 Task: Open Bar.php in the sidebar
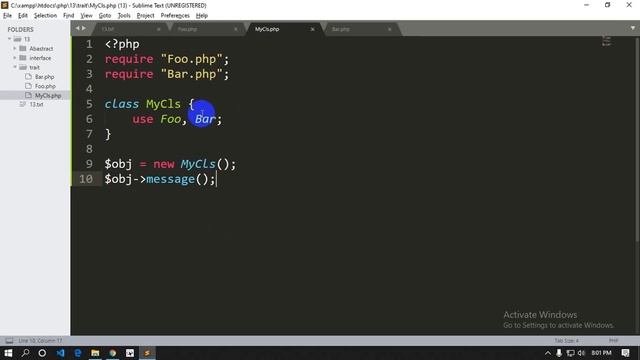[x=44, y=77]
